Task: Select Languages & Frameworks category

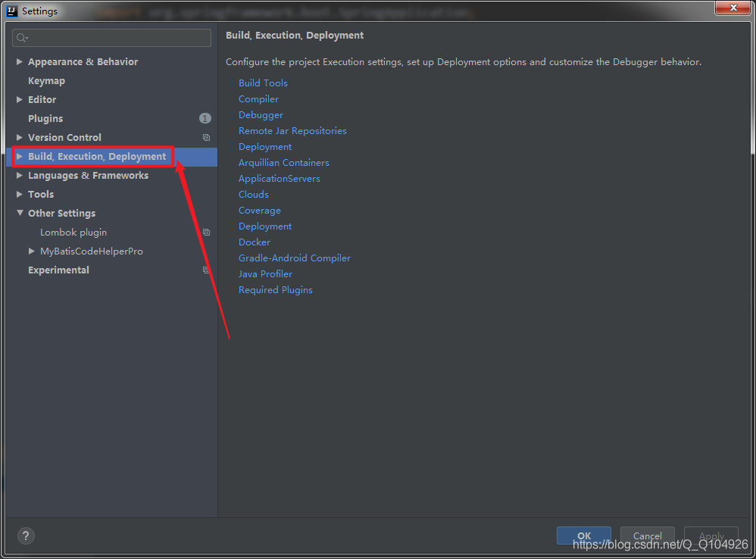Action: pos(88,176)
